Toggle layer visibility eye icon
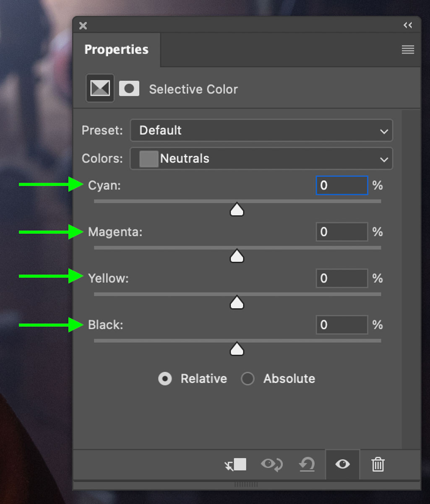The width and height of the screenshot is (430, 504). (342, 464)
